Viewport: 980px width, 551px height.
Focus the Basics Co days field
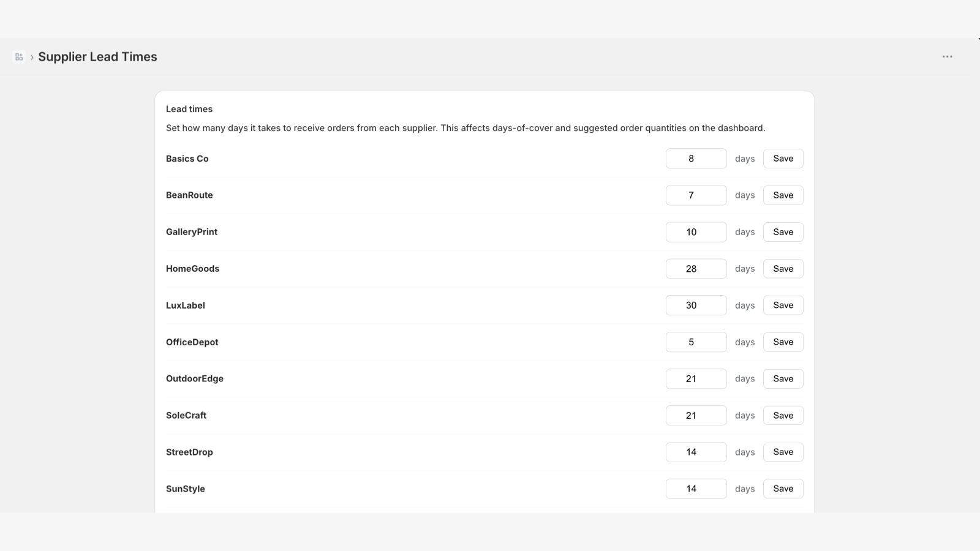[696, 159]
